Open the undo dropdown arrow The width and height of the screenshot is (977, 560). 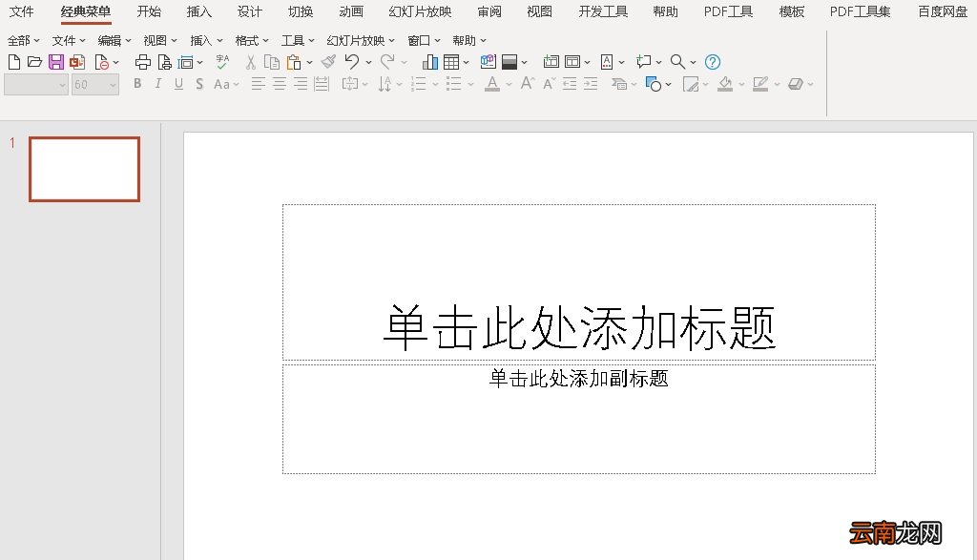[366, 62]
